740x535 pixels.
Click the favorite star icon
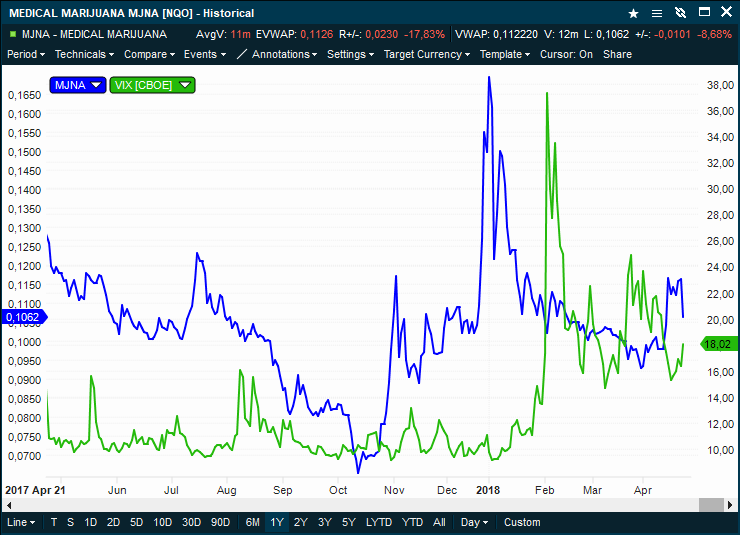(633, 13)
